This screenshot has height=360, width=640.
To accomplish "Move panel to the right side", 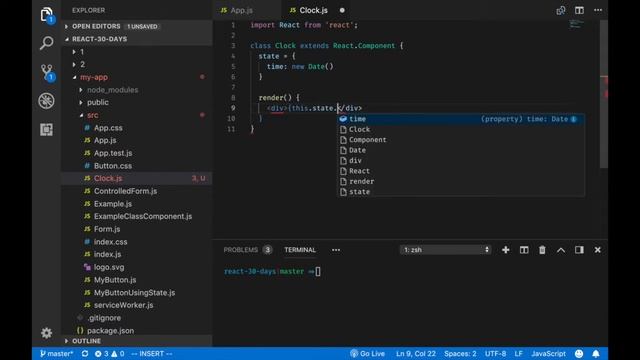I will [x=579, y=250].
